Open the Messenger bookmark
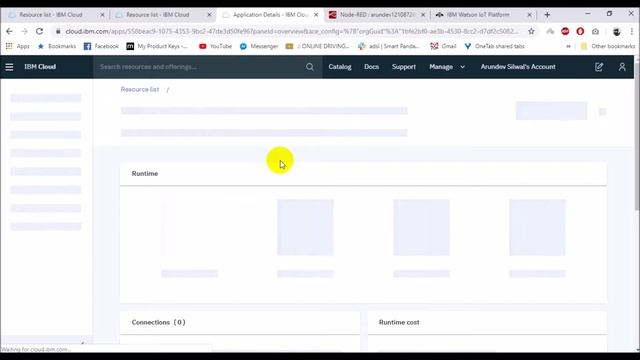 tap(259, 46)
